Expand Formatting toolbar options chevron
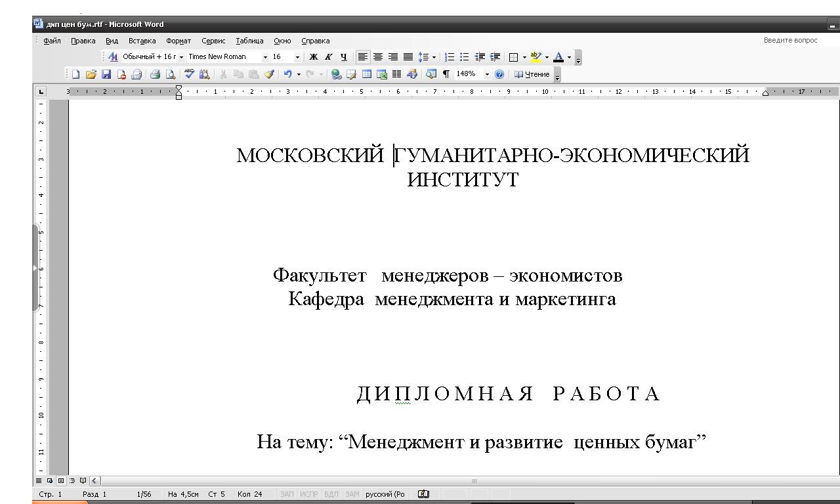Screen dimensions: 840x504 578,58
